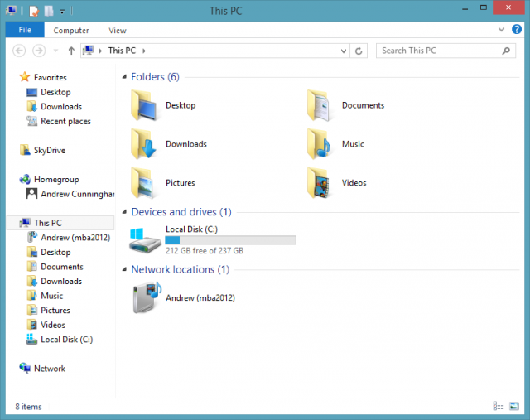530x420 pixels.
Task: Open the breadcrumb arrow before This PC
Action: coord(100,51)
